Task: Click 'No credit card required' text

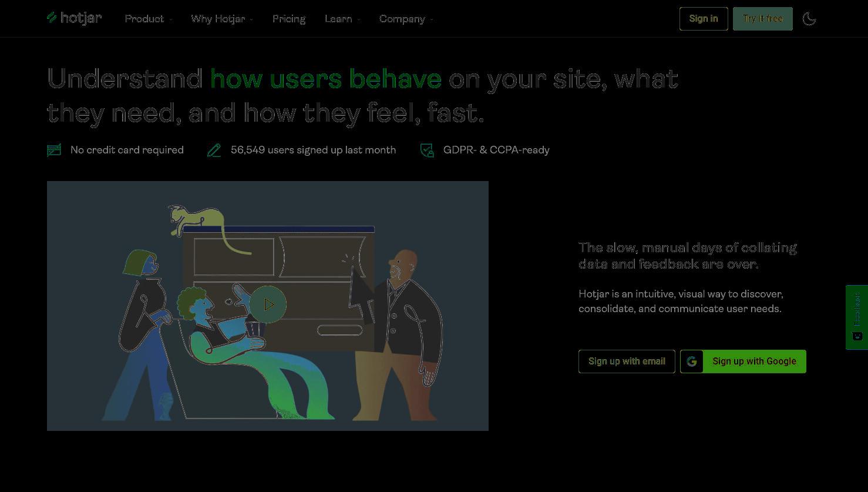Action: pos(127,150)
